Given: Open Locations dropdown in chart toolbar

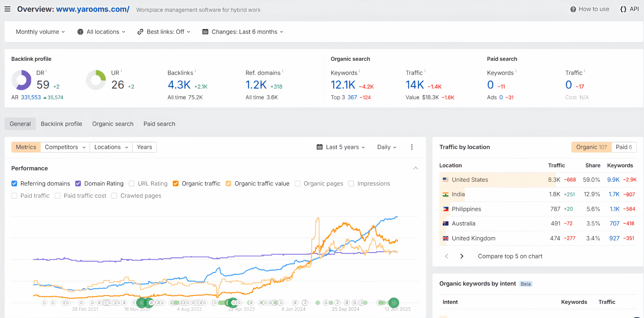Looking at the screenshot, I should tap(111, 147).
